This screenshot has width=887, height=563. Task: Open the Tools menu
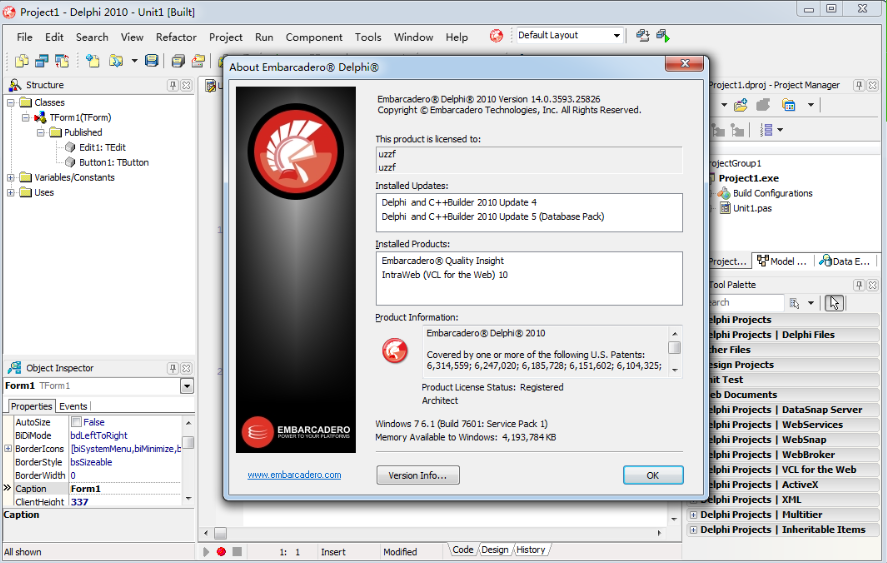click(368, 37)
